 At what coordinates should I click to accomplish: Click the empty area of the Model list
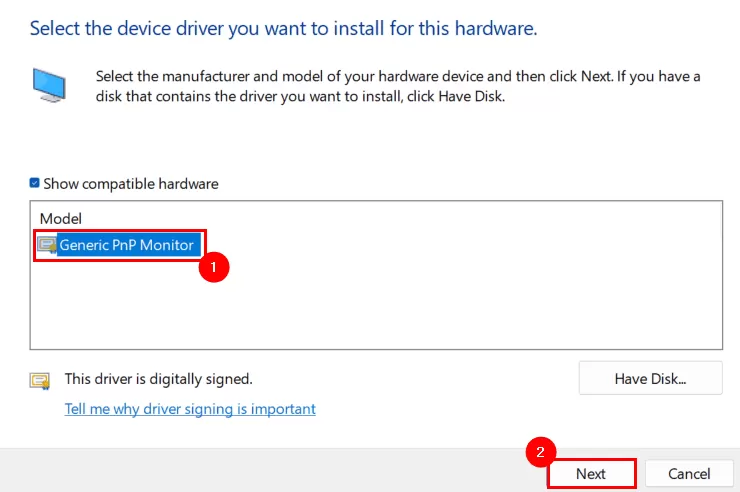pos(376,304)
